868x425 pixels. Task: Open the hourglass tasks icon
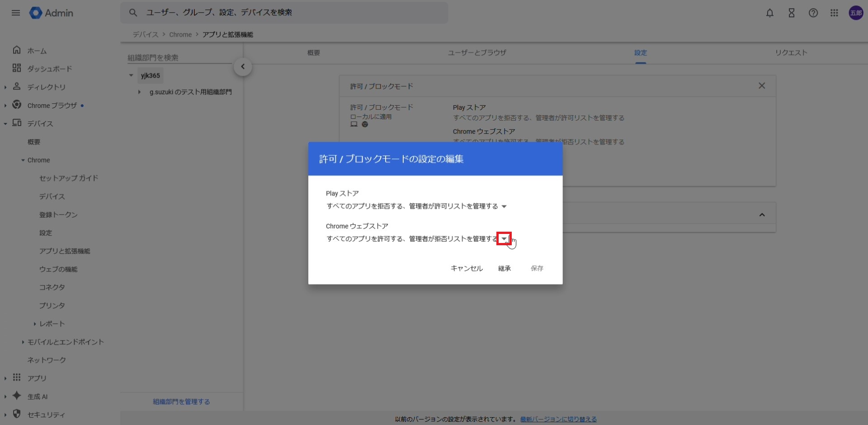[x=791, y=13]
